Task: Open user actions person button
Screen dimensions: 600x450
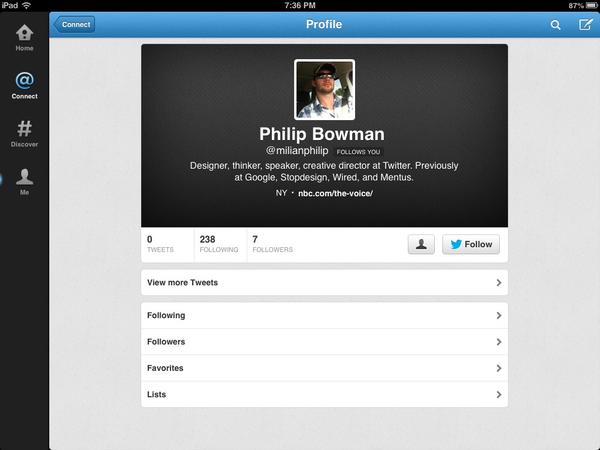Action: coord(421,244)
